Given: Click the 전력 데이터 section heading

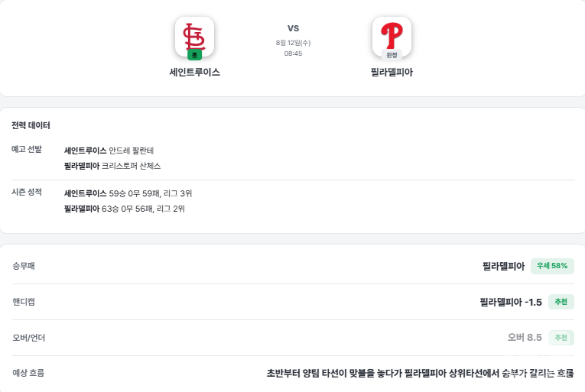Looking at the screenshot, I should [x=31, y=125].
